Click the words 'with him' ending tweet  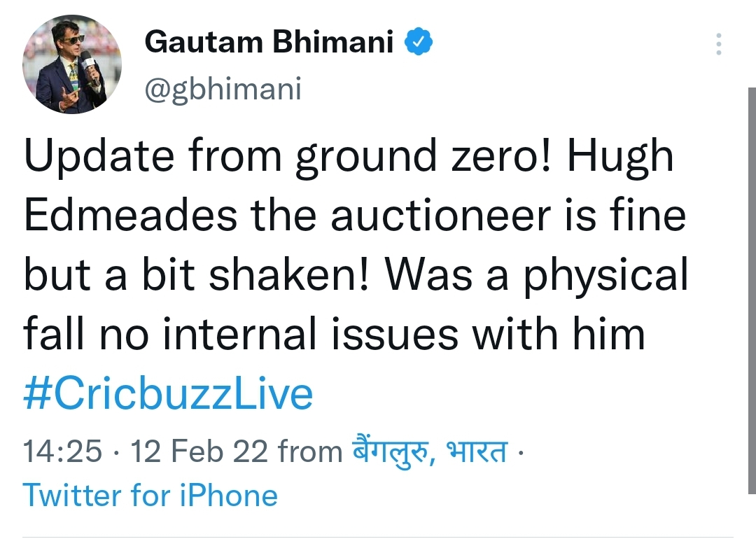[x=559, y=334]
